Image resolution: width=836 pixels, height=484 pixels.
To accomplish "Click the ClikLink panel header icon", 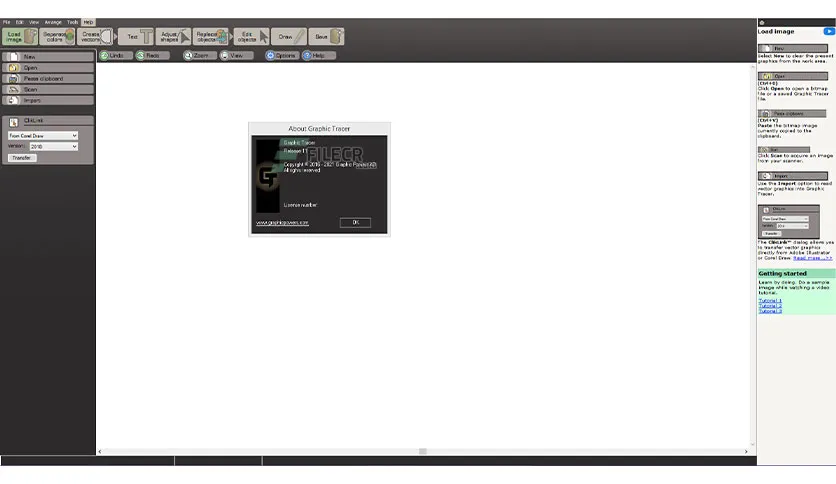I will (13, 122).
